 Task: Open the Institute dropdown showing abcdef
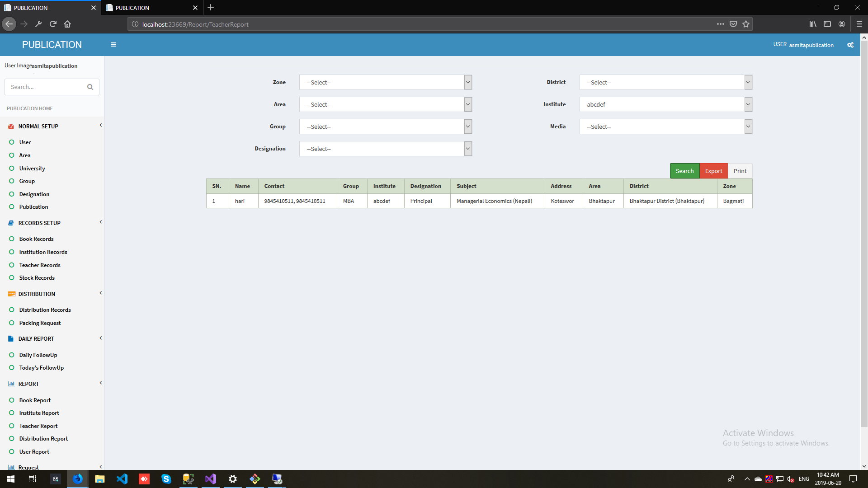point(665,104)
